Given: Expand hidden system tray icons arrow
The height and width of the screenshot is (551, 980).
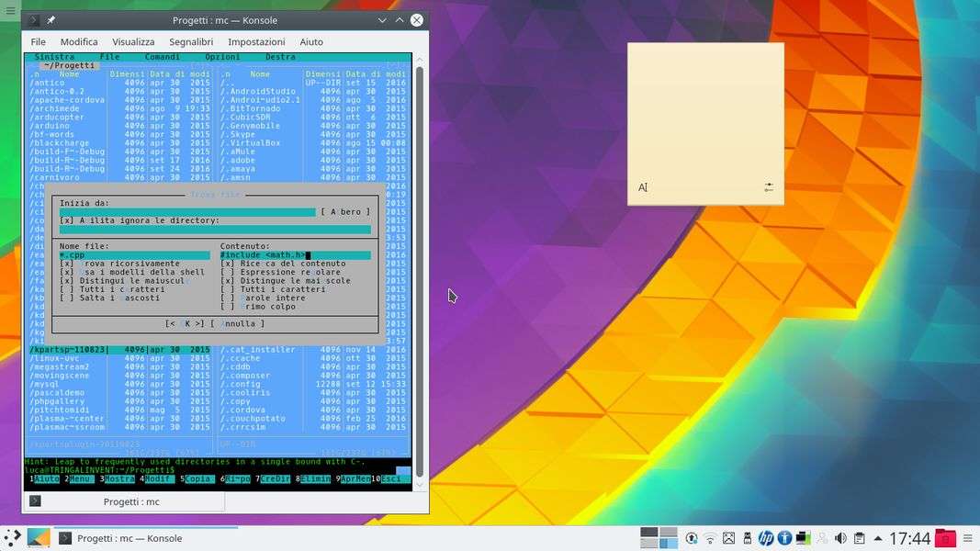Looking at the screenshot, I should (878, 538).
